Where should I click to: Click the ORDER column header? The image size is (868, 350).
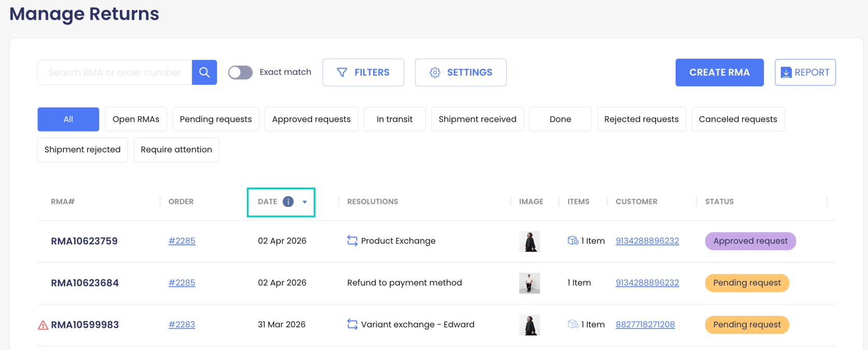click(x=181, y=202)
